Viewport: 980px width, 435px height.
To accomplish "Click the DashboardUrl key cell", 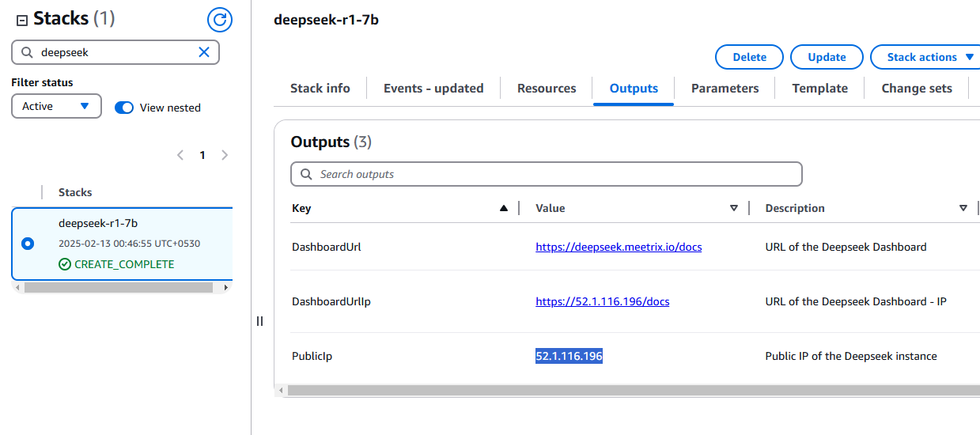I will (327, 247).
